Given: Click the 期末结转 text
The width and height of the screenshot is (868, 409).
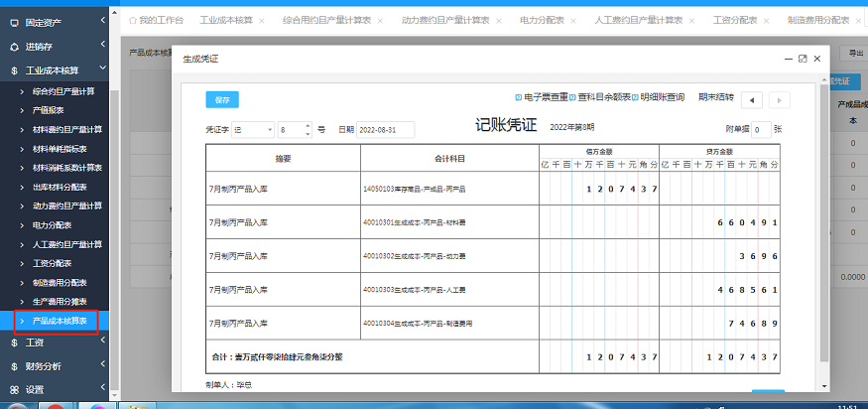Looking at the screenshot, I should tap(716, 97).
